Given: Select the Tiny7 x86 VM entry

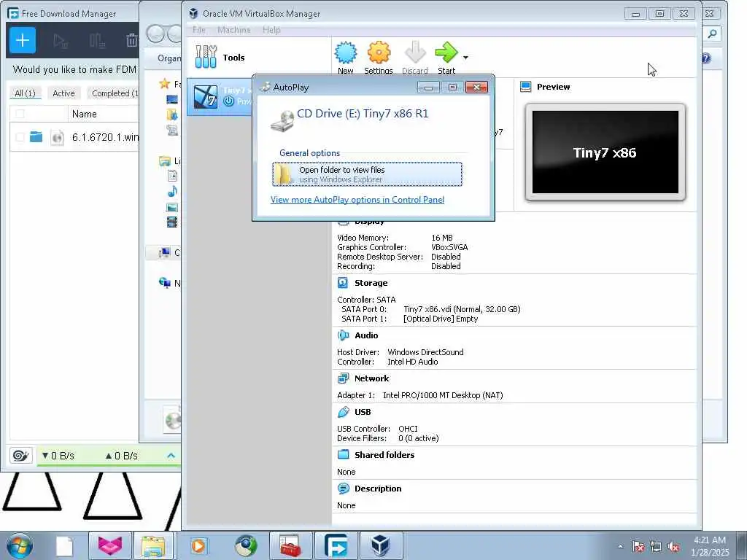Looking at the screenshot, I should 219,97.
